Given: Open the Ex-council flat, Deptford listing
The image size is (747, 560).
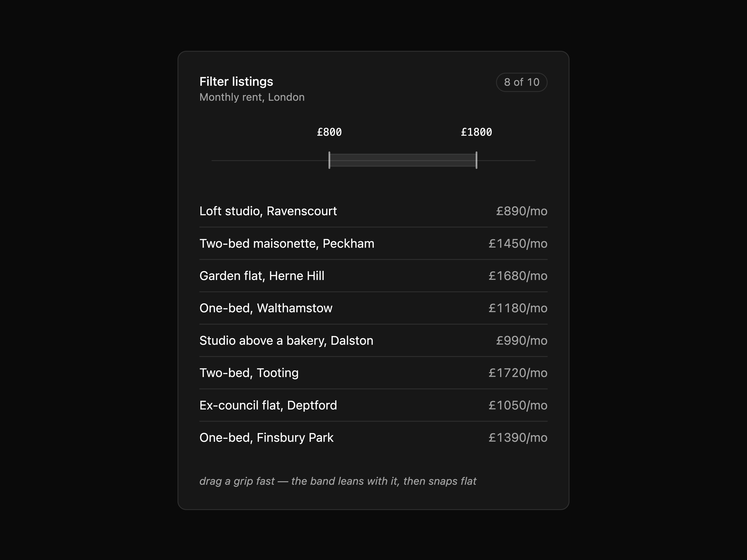Looking at the screenshot, I should tap(373, 405).
